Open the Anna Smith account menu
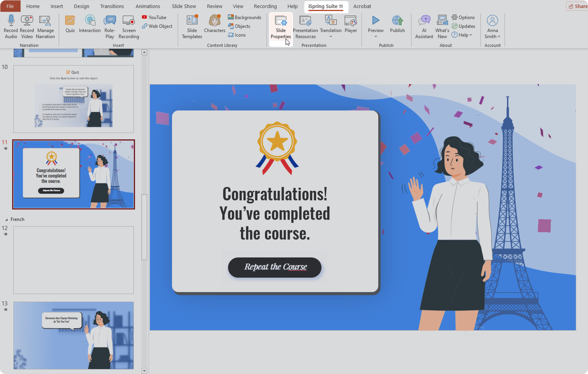The image size is (588, 374). coord(492,27)
